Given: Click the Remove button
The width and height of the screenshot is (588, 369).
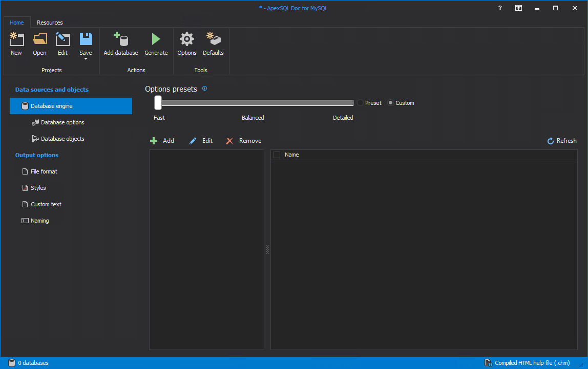Looking at the screenshot, I should (244, 141).
